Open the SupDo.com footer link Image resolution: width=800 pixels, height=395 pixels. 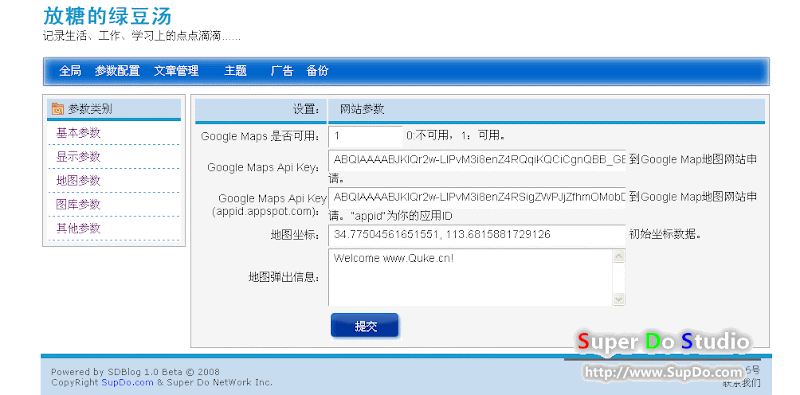point(128,382)
